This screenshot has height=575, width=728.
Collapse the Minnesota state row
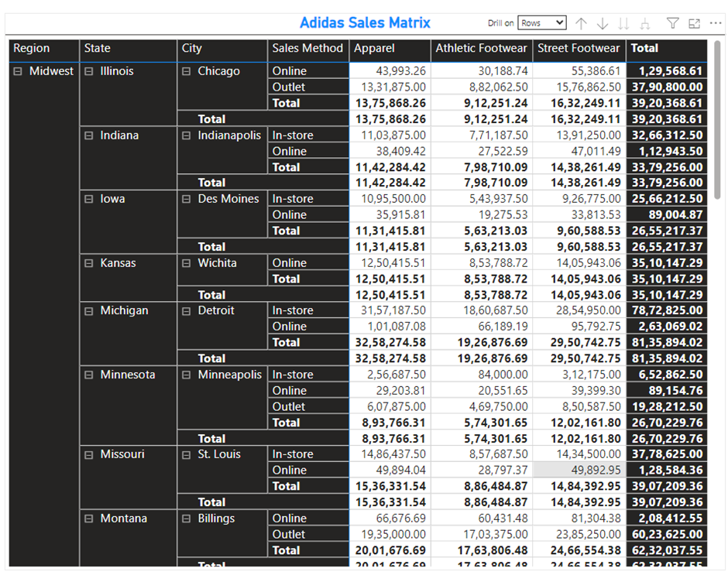[89, 375]
